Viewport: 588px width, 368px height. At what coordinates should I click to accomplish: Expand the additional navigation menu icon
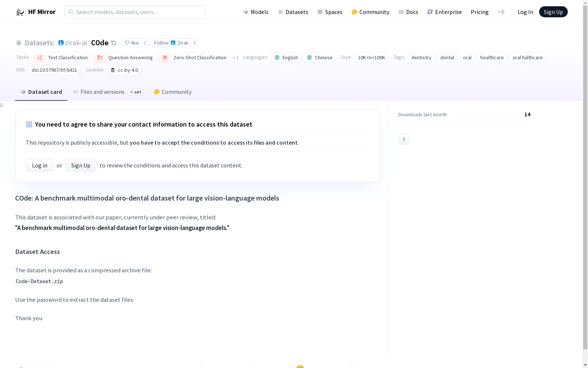pyautogui.click(x=501, y=12)
